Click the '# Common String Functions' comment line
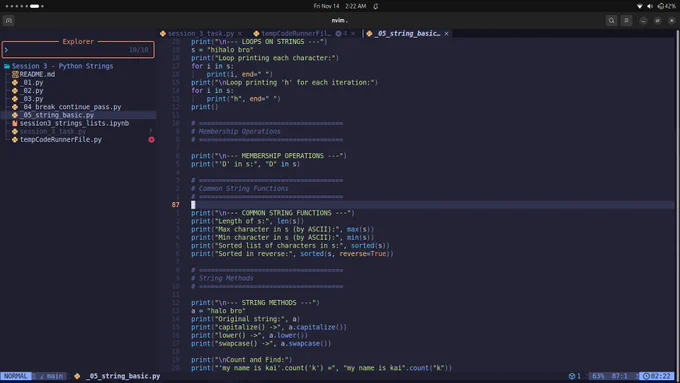 click(239, 189)
